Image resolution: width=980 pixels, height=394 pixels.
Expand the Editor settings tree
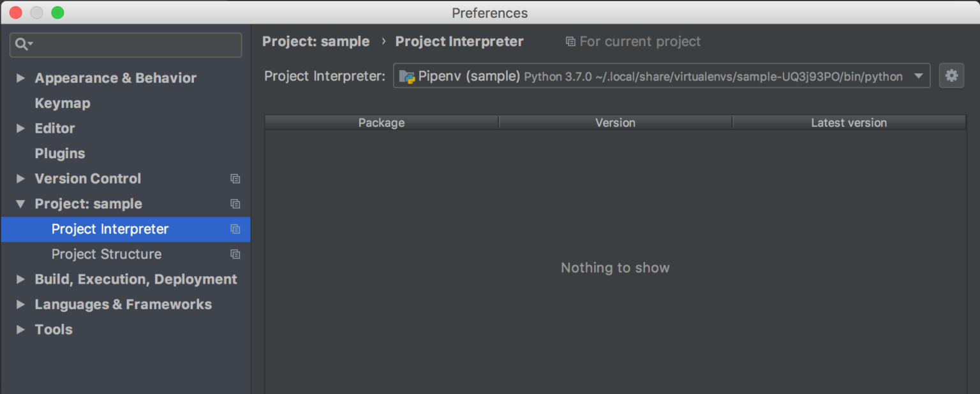[20, 128]
